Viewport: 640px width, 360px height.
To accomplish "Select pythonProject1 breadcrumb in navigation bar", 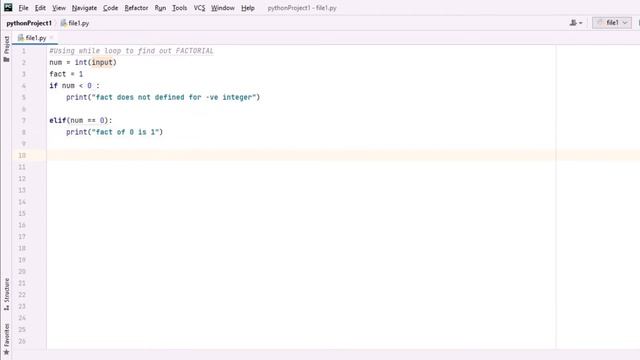I will pos(29,23).
